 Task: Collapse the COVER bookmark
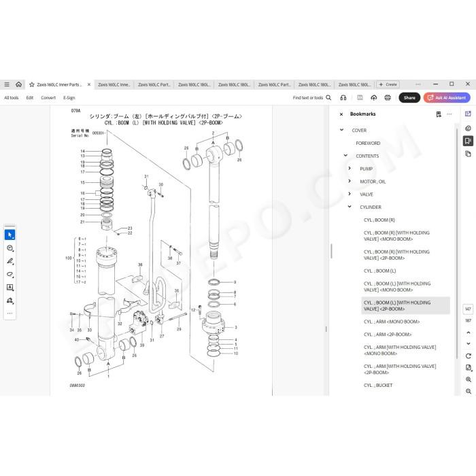point(341,130)
